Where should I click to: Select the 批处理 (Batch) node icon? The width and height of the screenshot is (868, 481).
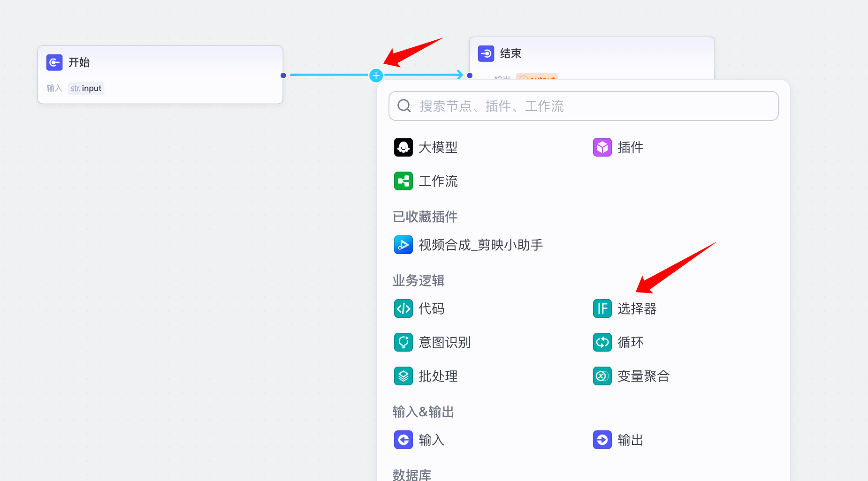coord(404,376)
